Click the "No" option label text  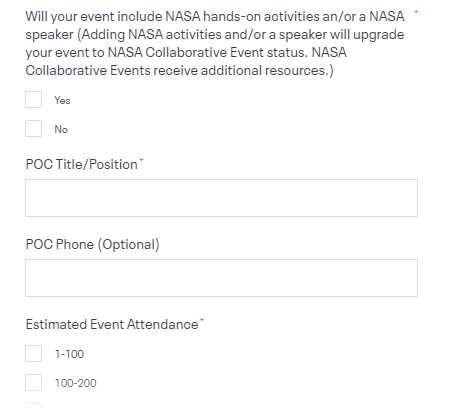61,129
